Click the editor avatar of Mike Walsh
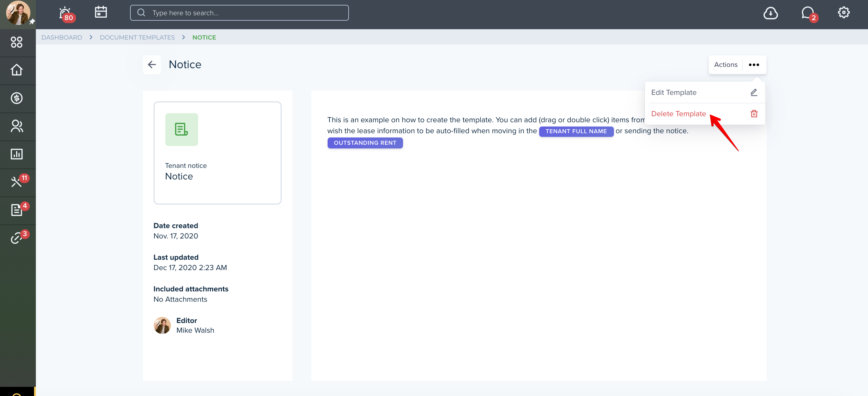This screenshot has width=868, height=396. point(162,325)
